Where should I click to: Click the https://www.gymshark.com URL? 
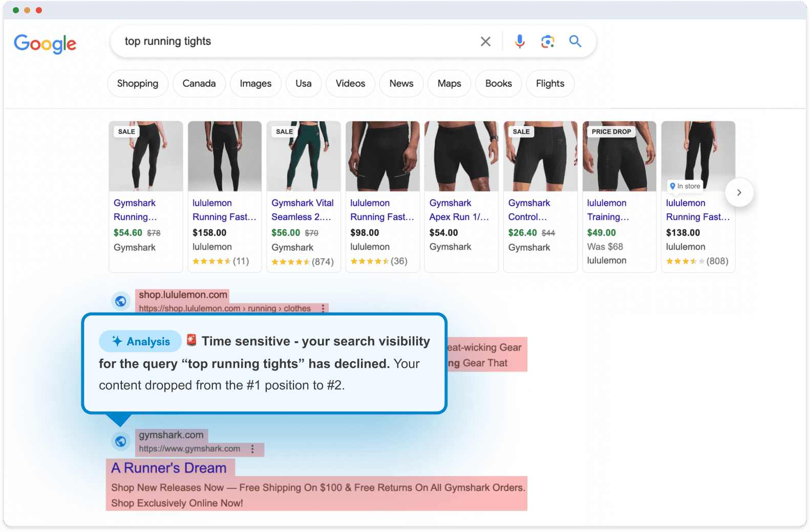[x=189, y=449]
